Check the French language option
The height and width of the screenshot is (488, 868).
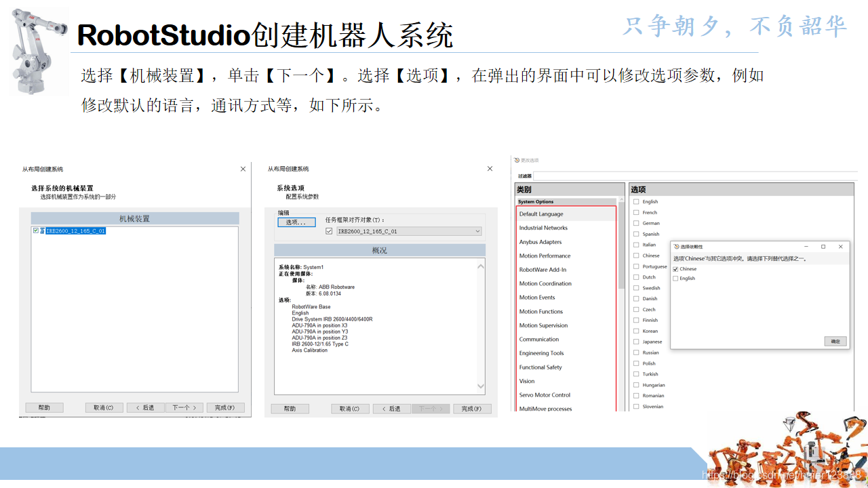click(636, 212)
